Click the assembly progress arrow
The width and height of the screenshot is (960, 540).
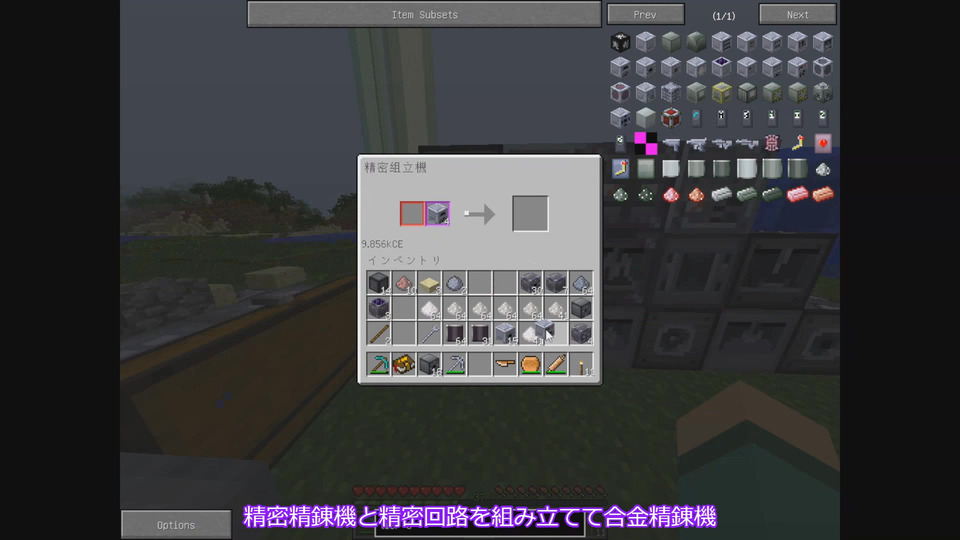click(479, 214)
